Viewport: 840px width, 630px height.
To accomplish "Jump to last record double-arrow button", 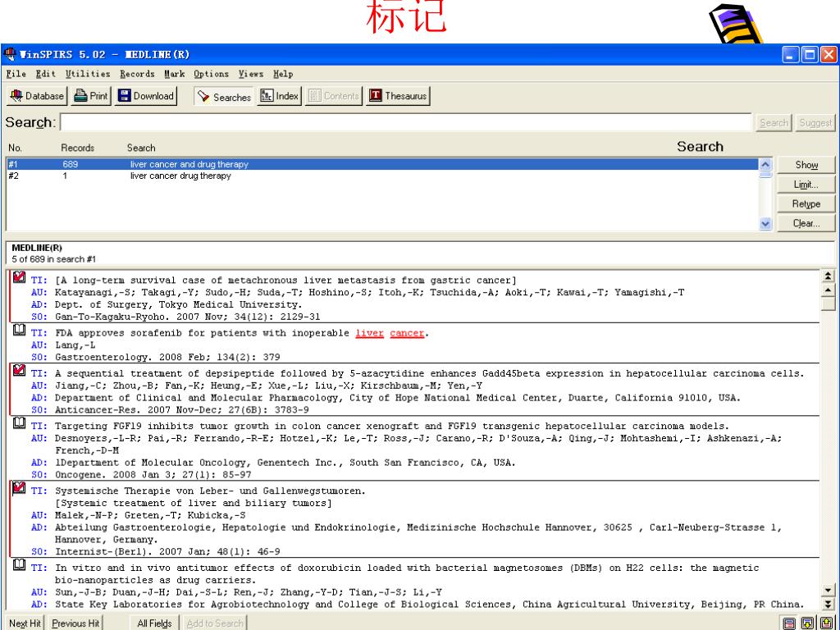I will click(x=828, y=604).
